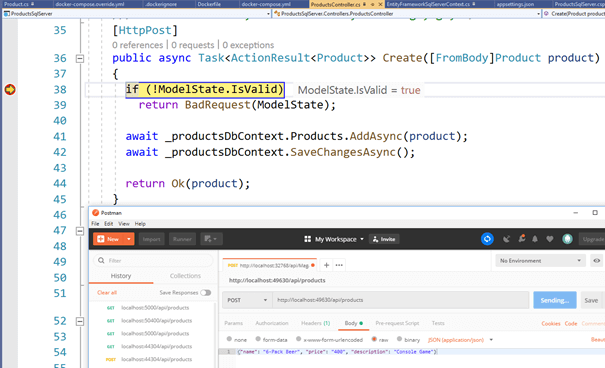605x368 pixels.
Task: Open the Authorization request tab
Action: point(272,323)
